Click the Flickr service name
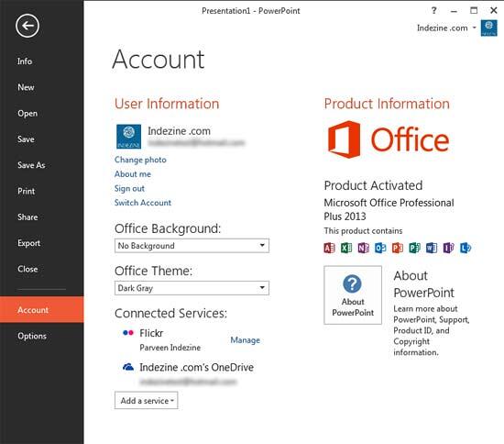Image resolution: width=504 pixels, height=444 pixels. [x=151, y=333]
